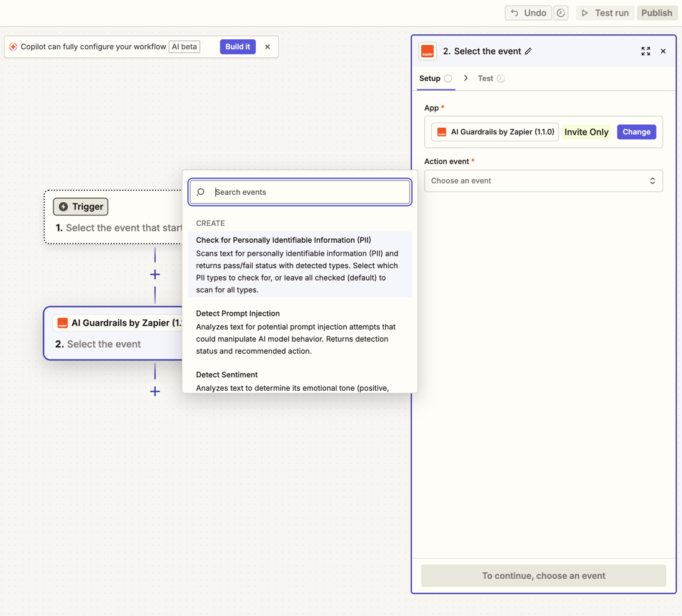Click the Test run play icon

click(585, 13)
